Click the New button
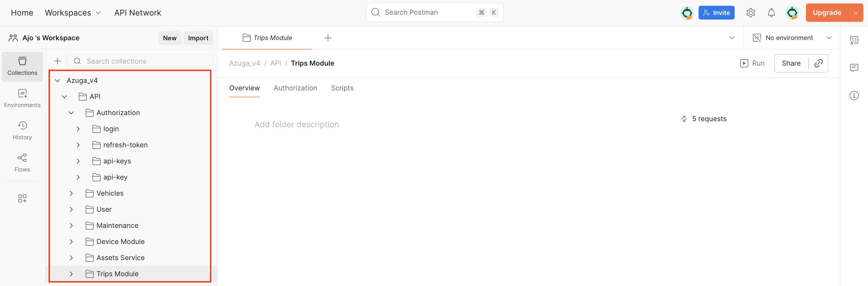 (x=170, y=38)
